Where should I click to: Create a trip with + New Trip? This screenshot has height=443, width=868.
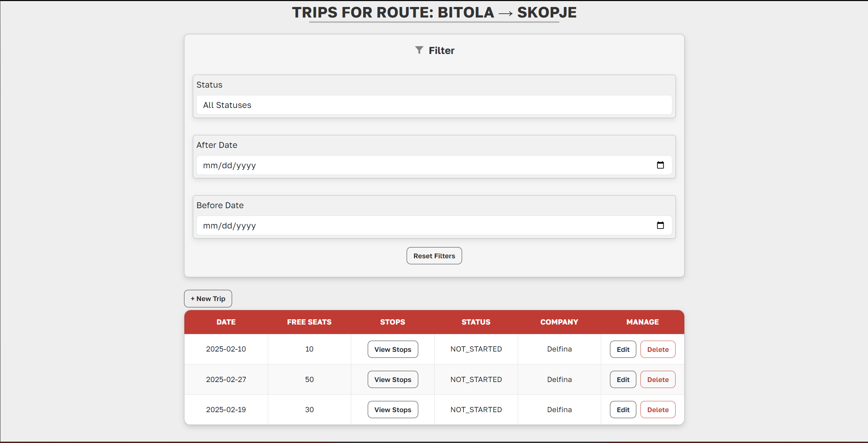(208, 299)
